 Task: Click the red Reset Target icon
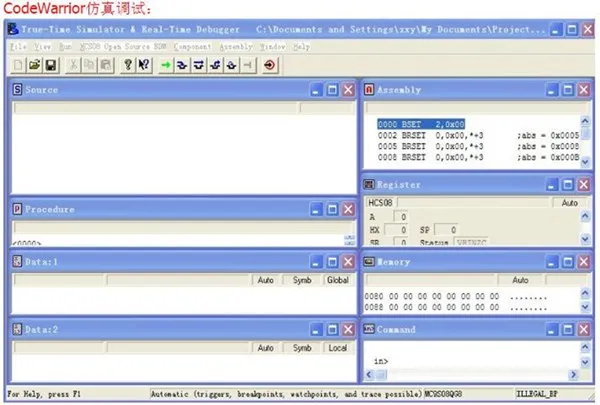270,65
